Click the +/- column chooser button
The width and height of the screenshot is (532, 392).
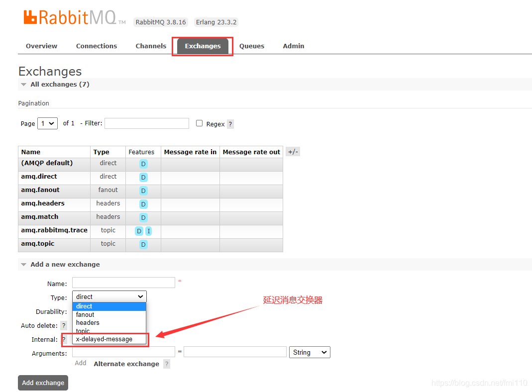click(x=293, y=152)
